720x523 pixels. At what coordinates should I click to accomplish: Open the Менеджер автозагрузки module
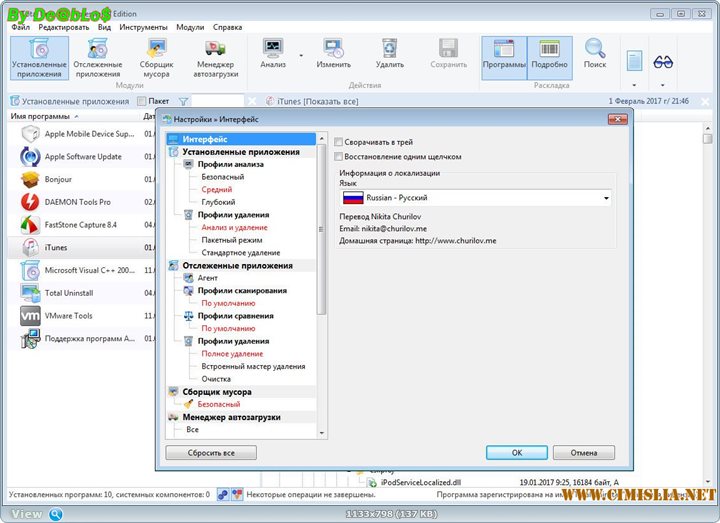click(218, 56)
